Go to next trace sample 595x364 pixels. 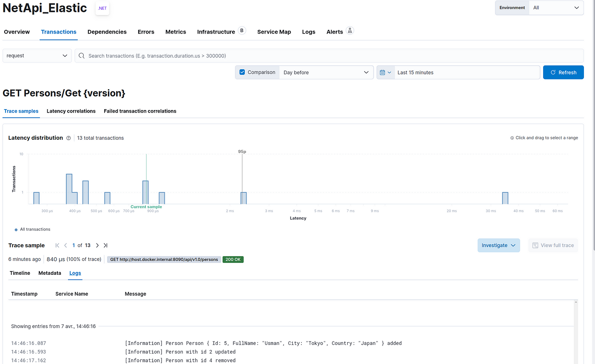(97, 245)
